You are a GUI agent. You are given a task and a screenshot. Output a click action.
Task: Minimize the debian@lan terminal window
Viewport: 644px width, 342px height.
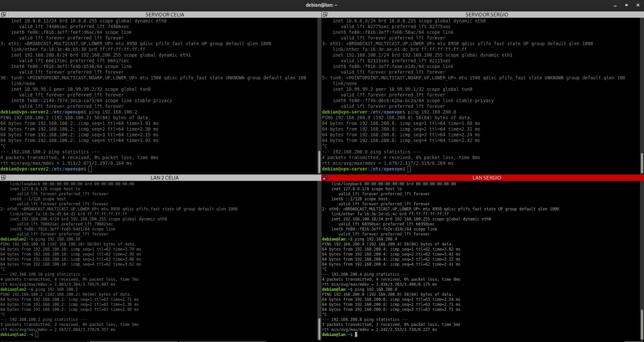(615, 5)
